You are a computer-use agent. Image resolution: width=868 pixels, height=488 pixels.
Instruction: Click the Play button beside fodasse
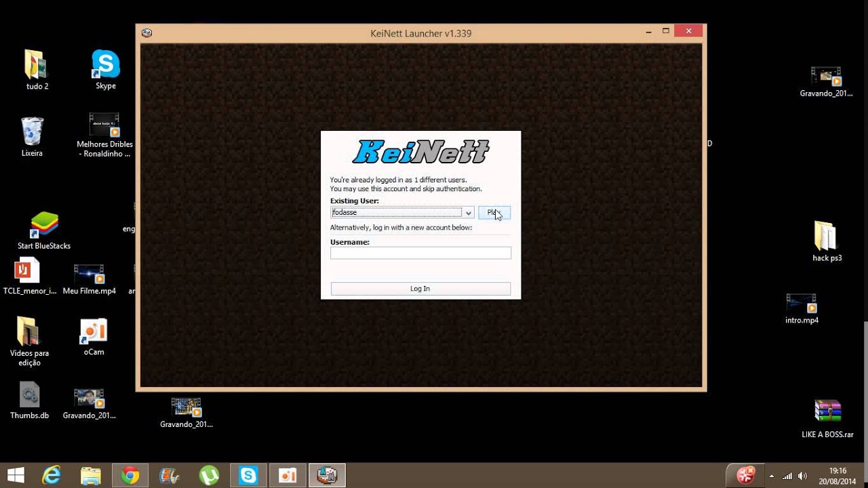point(494,213)
